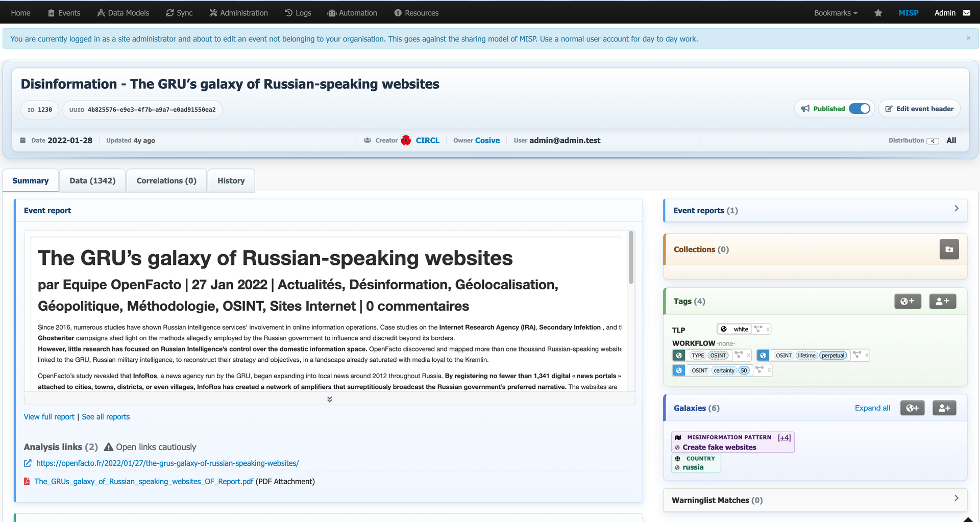Add a global galaxy with globe-plus button in Galaxies

[912, 408]
